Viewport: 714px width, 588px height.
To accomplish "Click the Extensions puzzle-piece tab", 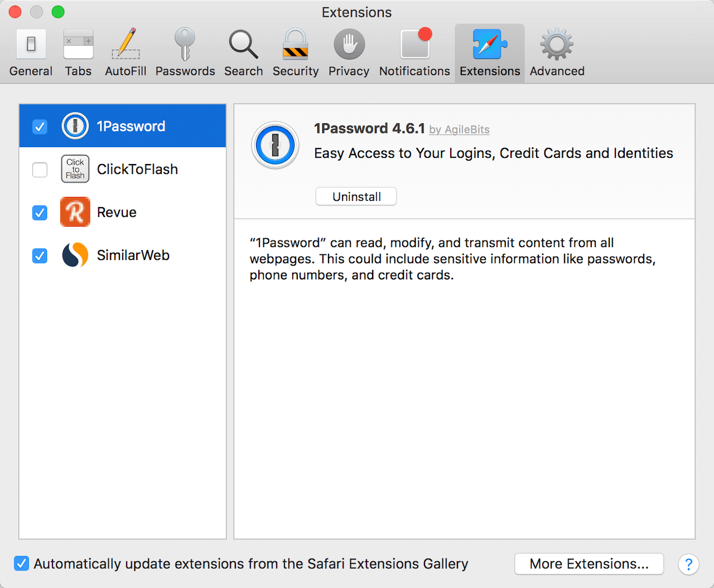I will click(x=490, y=54).
